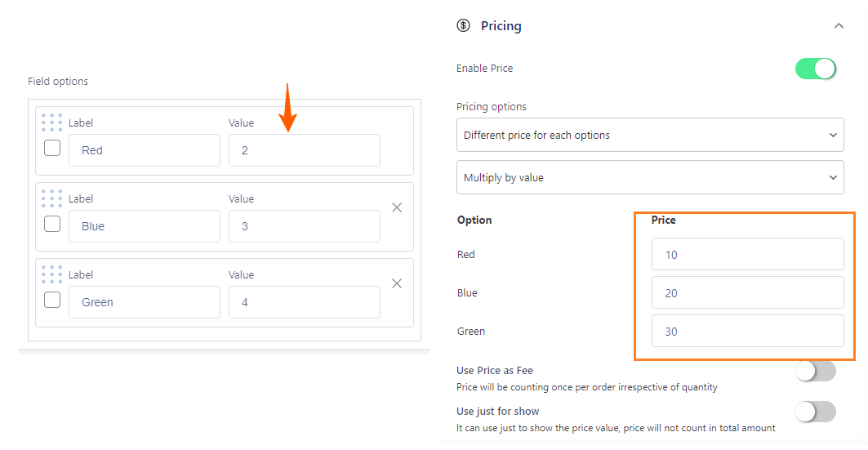Open the Multiply by value dropdown

coord(650,177)
